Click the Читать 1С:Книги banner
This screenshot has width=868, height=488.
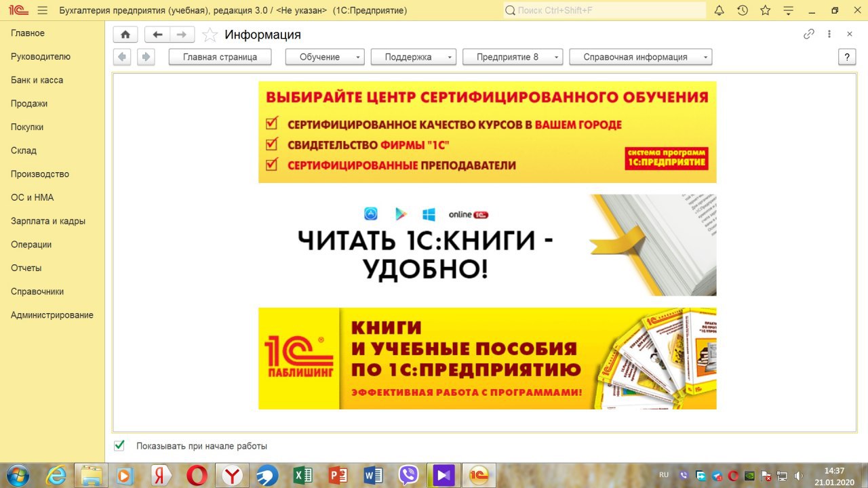[x=487, y=245]
